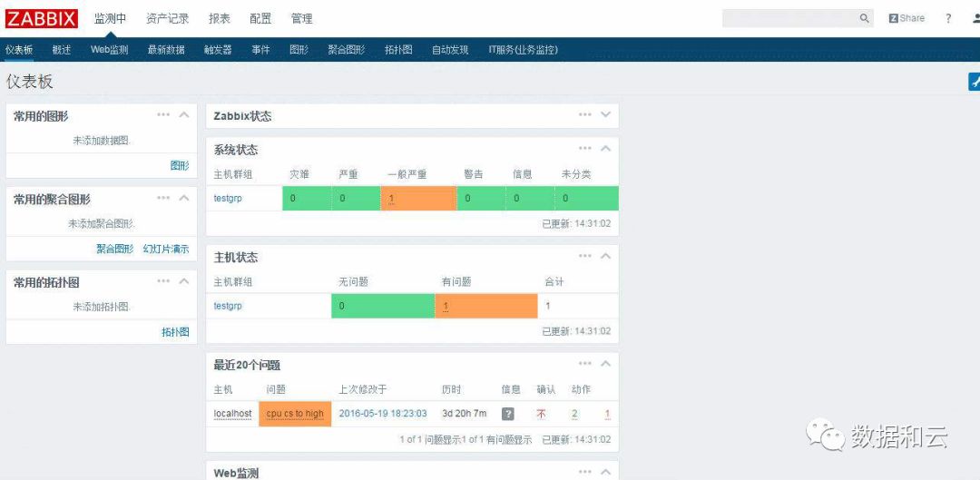
Task: Click the 幻灯片演示 link
Action: click(166, 249)
